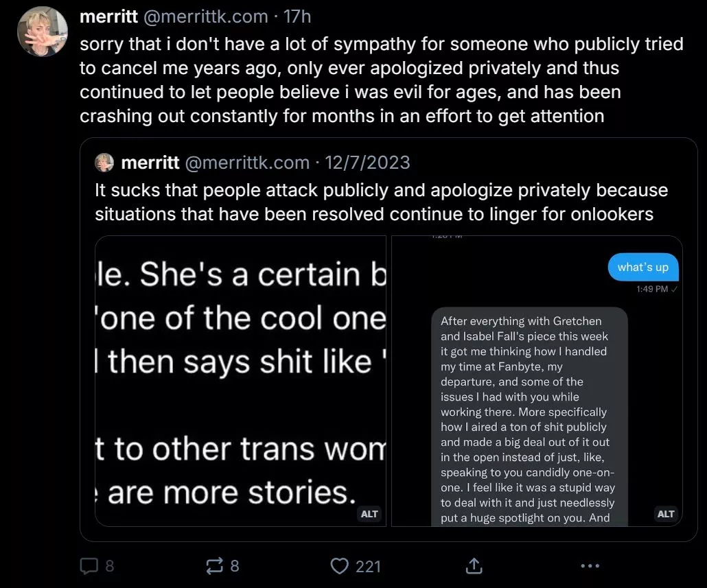Show ALT text for left image
This screenshot has width=707, height=588.
point(369,514)
